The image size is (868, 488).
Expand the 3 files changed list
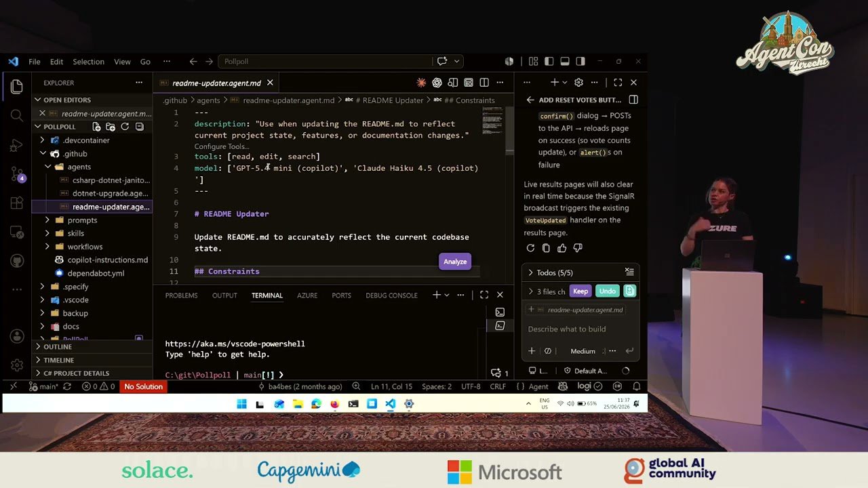(530, 291)
